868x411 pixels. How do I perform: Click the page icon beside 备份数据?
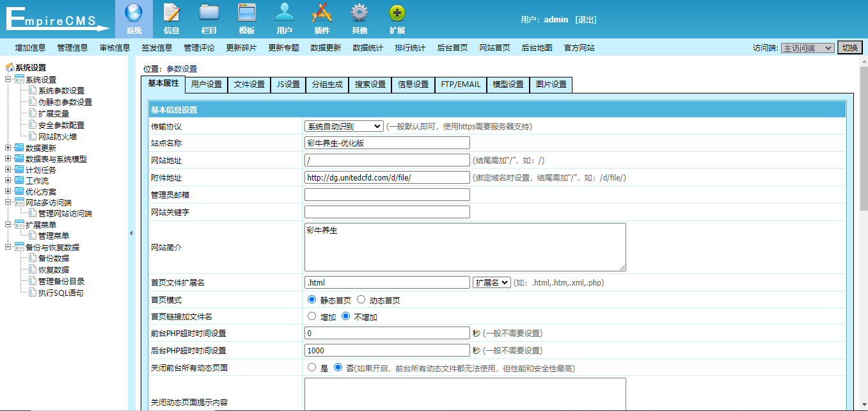tap(33, 258)
